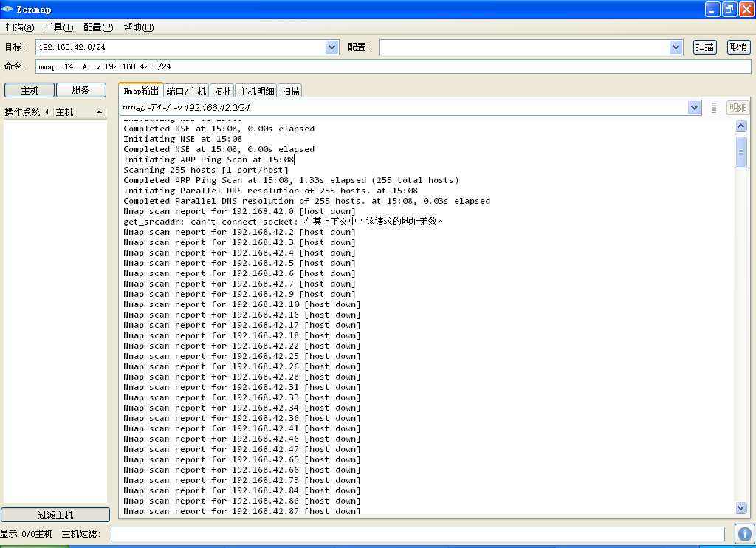Click the line 'Initiating ARP Ping Scan at 15:08'
Image resolution: width=756 pixels, height=548 pixels.
(x=208, y=160)
